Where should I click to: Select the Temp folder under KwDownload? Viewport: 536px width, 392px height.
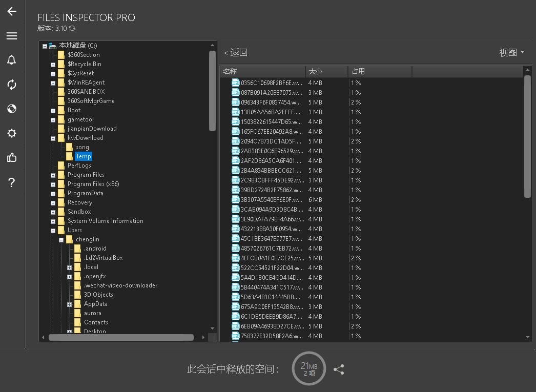click(x=83, y=156)
